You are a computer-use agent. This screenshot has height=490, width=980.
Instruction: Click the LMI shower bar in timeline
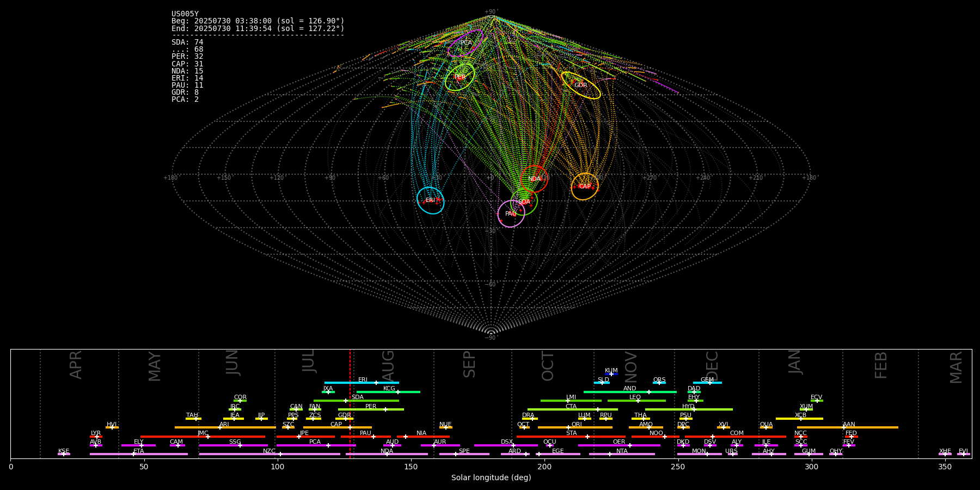[571, 401]
